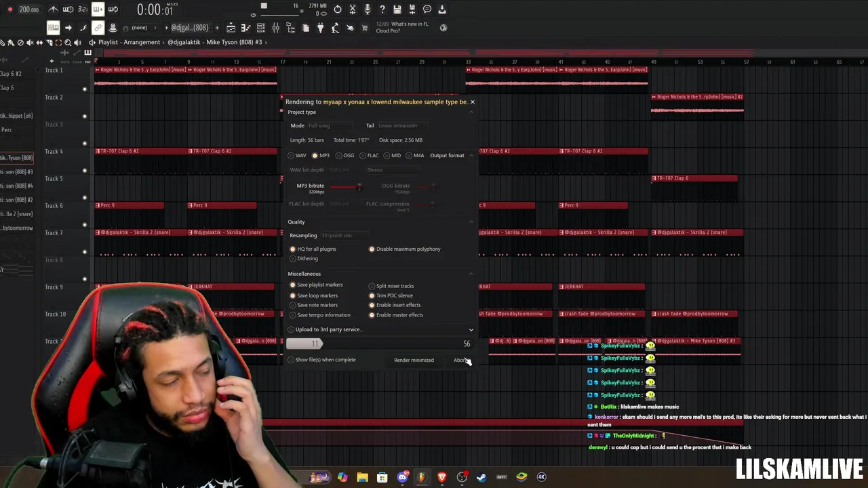The image size is (868, 488).
Task: Click the stamp tool icon
Action: pos(113,28)
